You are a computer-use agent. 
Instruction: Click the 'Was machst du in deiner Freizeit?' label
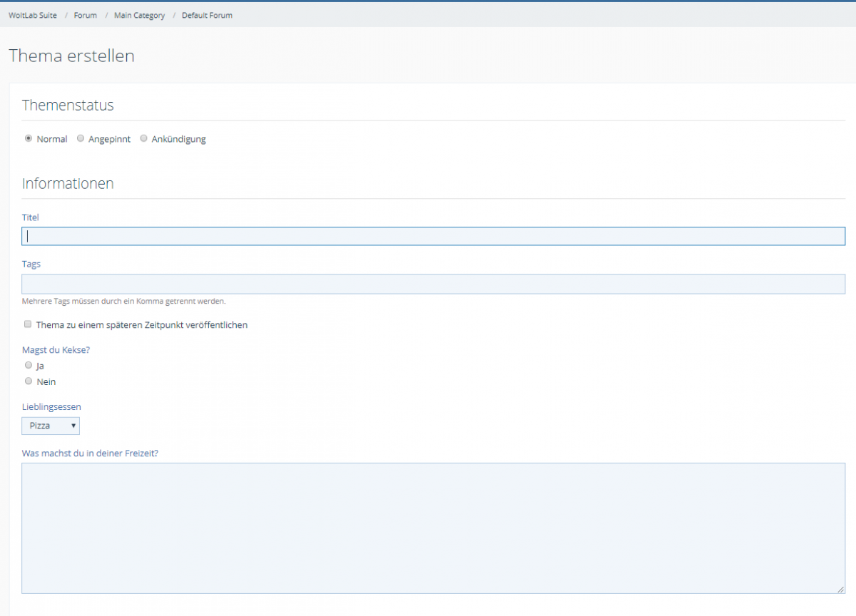(90, 453)
